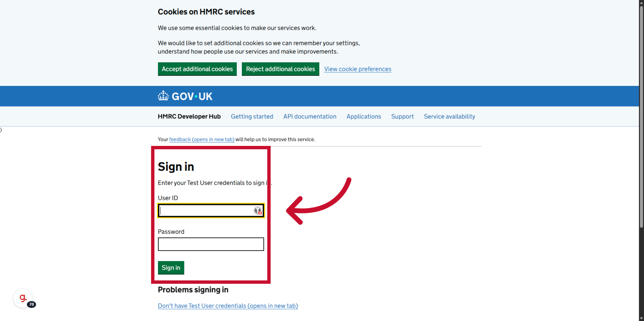Image resolution: width=644 pixels, height=321 pixels.
Task: Open the Getting started menu item
Action: coord(252,116)
